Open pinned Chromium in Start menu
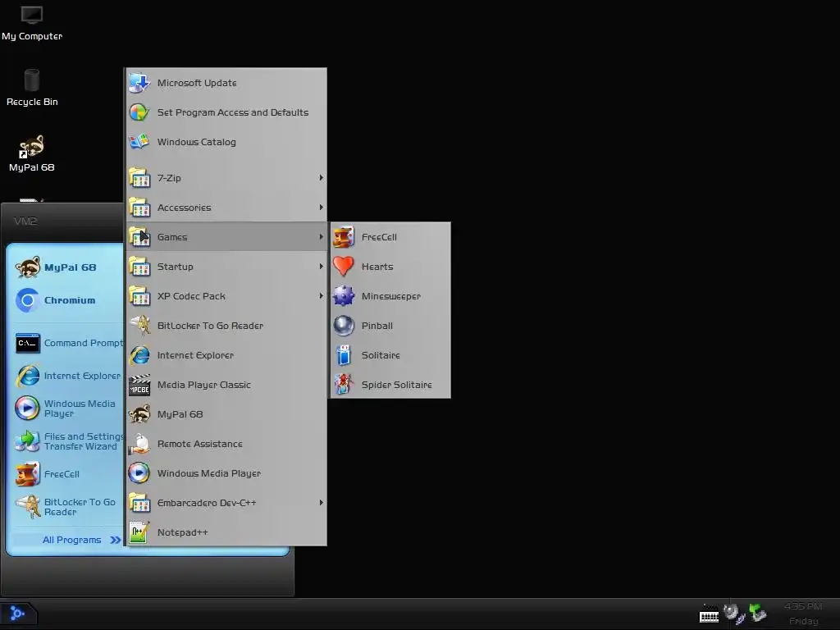This screenshot has height=630, width=840. (x=66, y=300)
